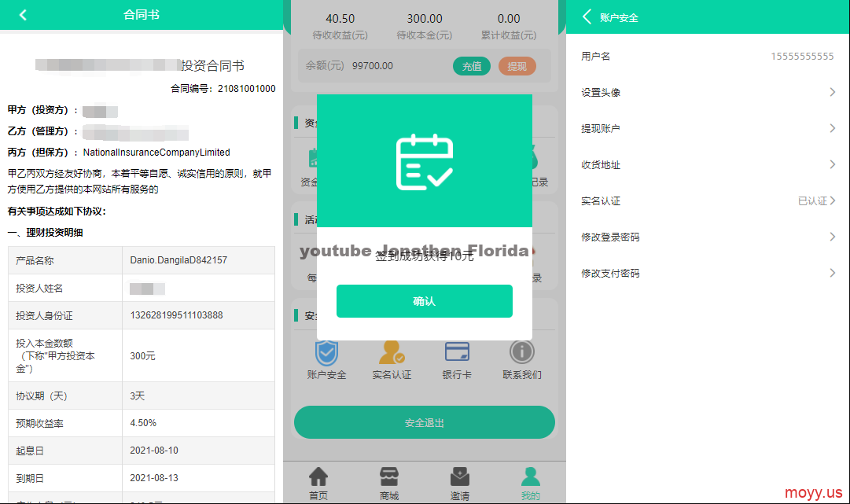The width and height of the screenshot is (850, 504).
Task: Open the 设置头像 row chevron
Action: point(833,92)
